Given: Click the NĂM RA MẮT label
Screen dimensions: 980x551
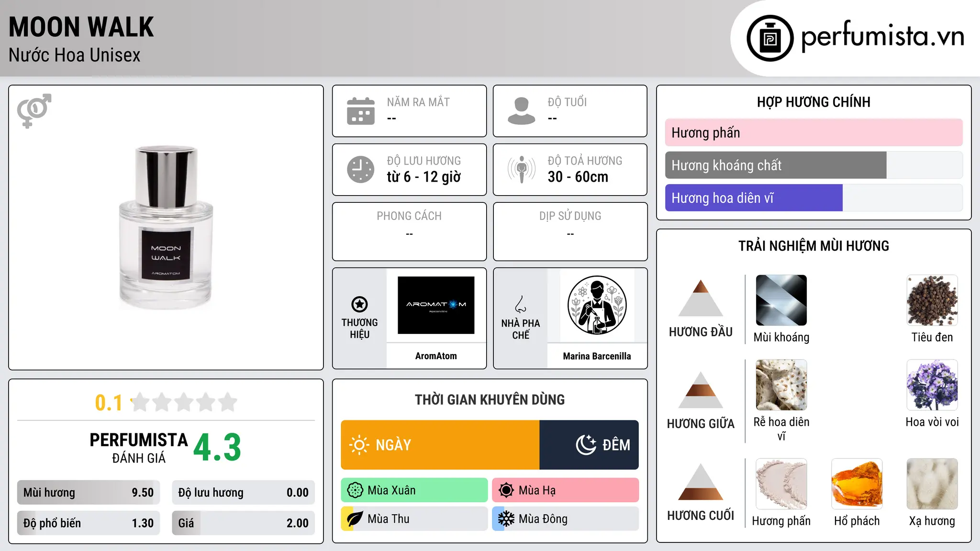Looking at the screenshot, I should click(x=418, y=102).
